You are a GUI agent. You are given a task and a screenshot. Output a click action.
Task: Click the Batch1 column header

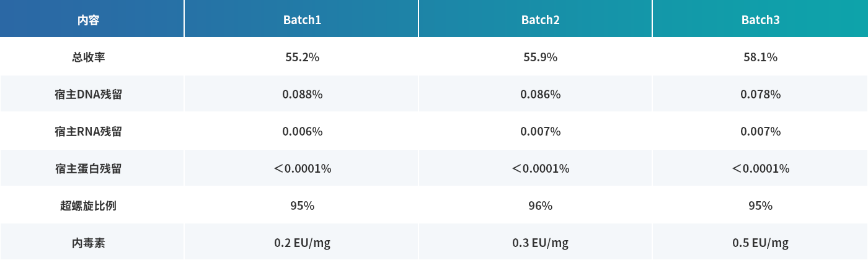[x=302, y=20]
